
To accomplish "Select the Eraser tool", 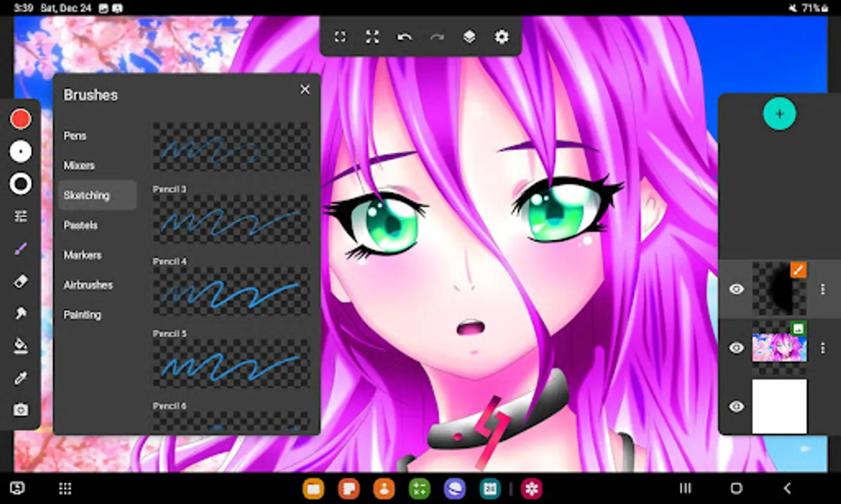I will pos(21,281).
